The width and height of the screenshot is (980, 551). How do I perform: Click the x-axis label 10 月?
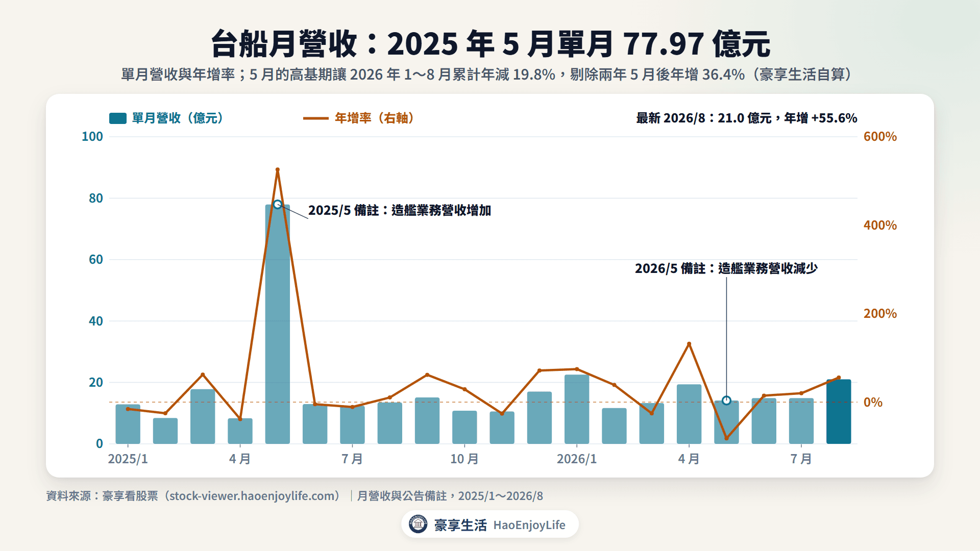(464, 459)
